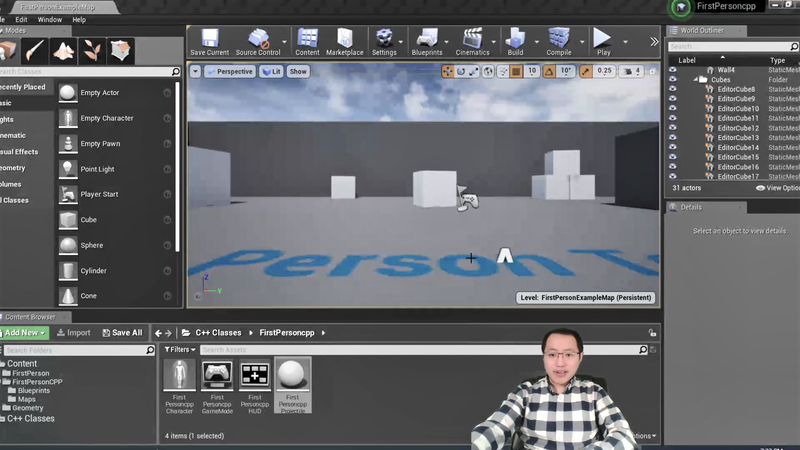
Task: Open the Marketplace toolbar icon
Action: [344, 42]
